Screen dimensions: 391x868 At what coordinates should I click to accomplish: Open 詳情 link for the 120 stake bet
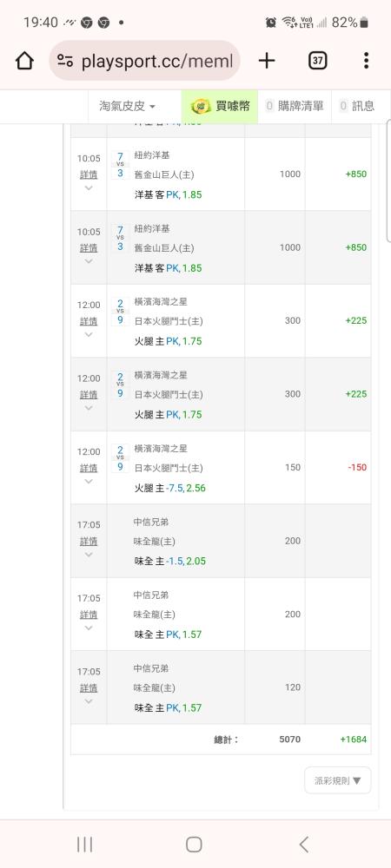click(x=89, y=688)
